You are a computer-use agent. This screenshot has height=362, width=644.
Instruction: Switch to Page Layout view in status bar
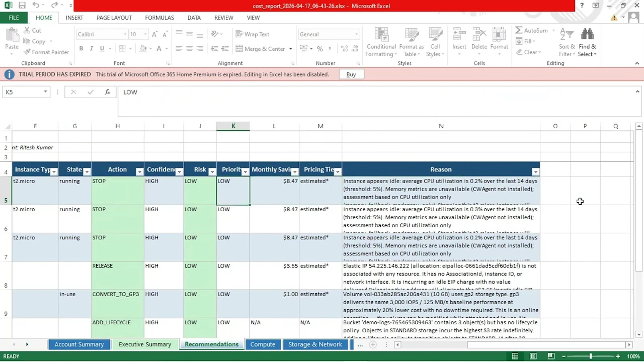[x=533, y=356]
